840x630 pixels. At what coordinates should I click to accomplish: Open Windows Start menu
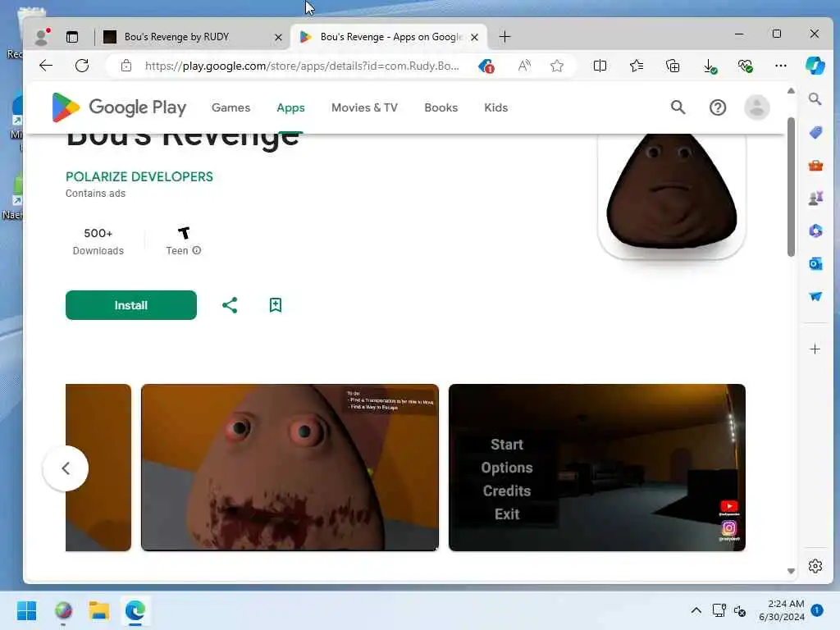(27, 610)
